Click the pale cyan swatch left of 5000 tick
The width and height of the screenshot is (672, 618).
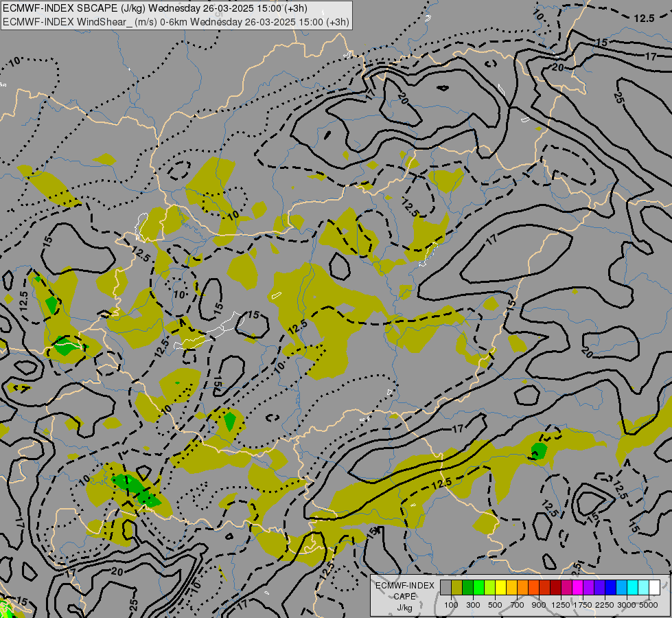pos(643,587)
